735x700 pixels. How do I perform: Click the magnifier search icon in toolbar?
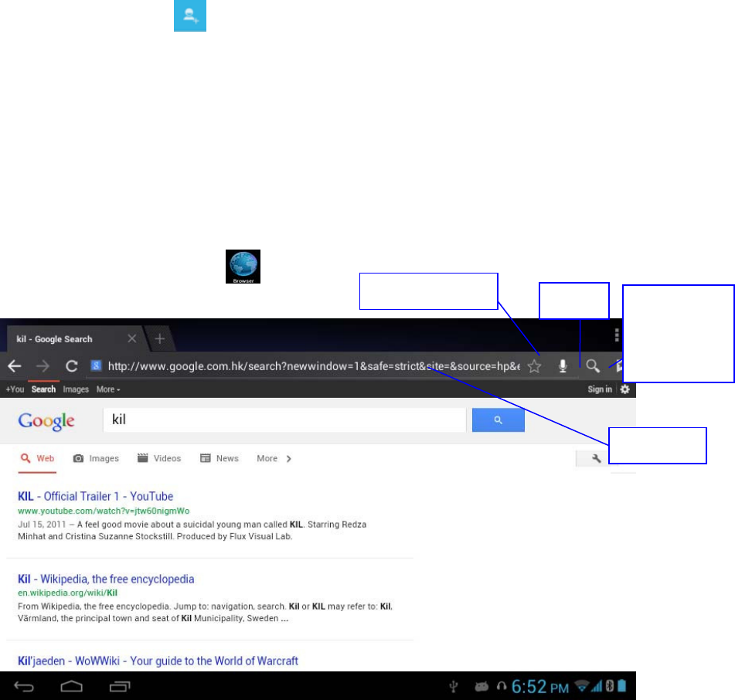tap(593, 366)
